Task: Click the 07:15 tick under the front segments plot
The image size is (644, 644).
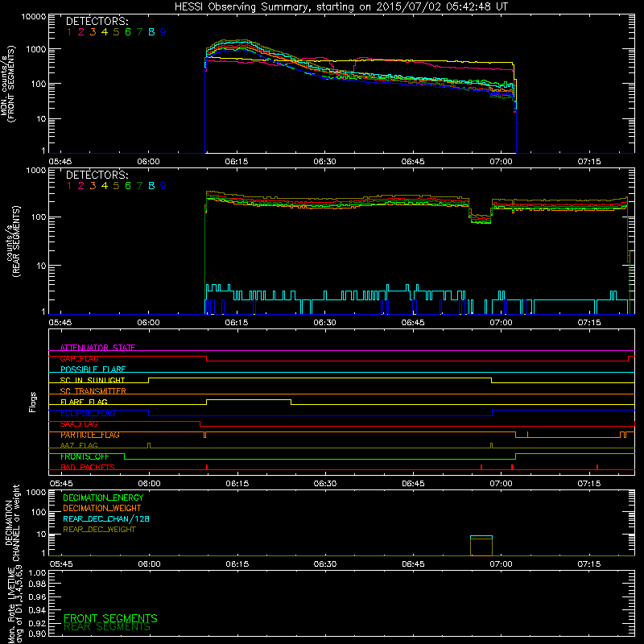Action: [589, 162]
